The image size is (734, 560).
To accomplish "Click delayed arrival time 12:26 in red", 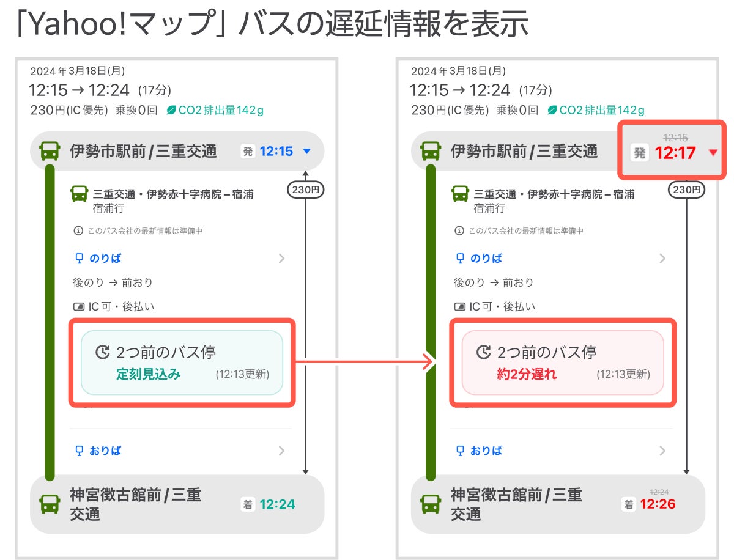I will tap(658, 505).
